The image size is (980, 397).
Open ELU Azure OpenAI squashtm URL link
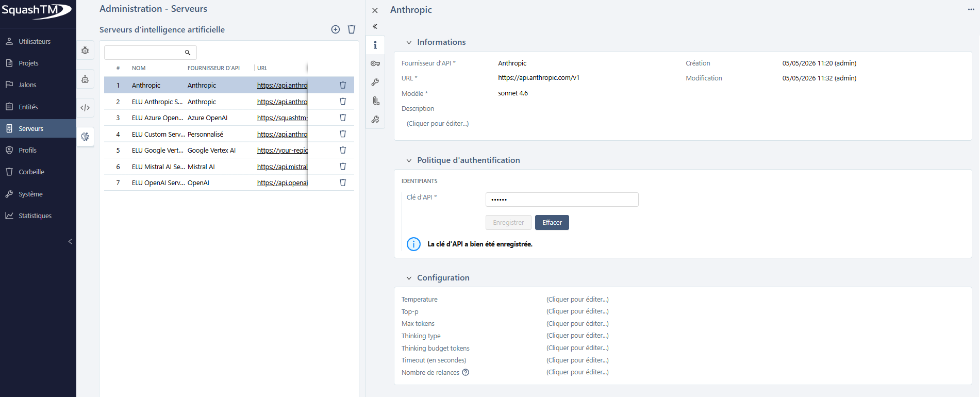point(282,118)
